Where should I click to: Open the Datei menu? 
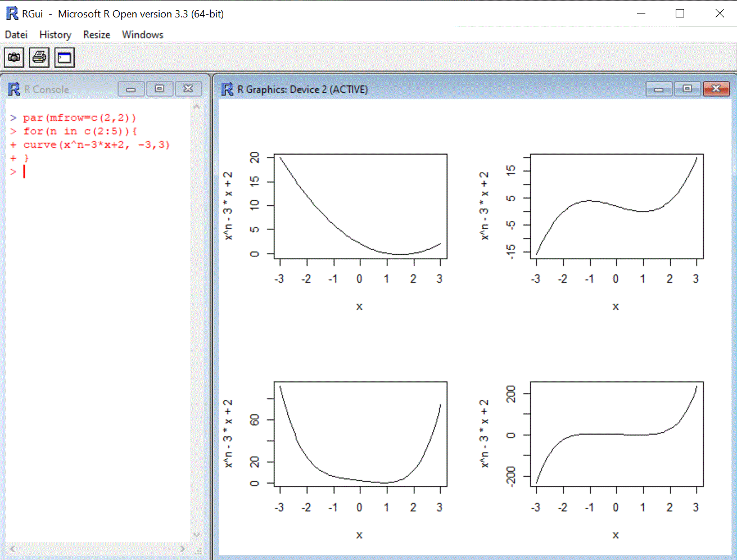tap(16, 34)
